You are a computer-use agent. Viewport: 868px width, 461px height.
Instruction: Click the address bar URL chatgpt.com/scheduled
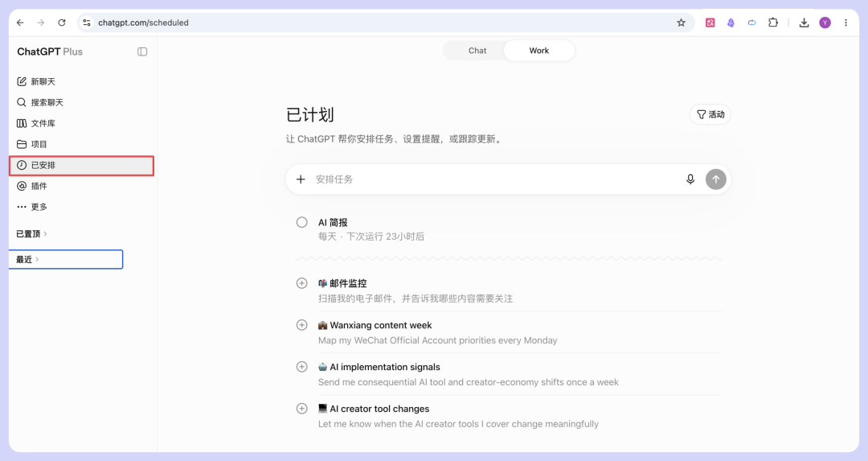[143, 23]
